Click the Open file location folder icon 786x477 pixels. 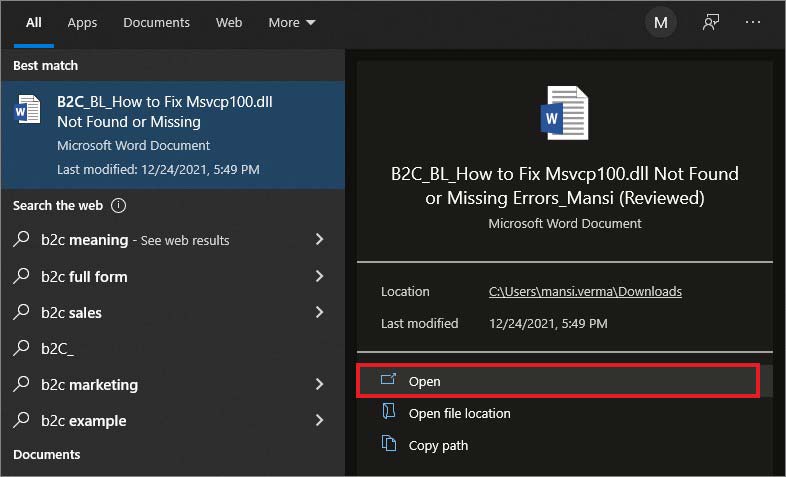389,411
